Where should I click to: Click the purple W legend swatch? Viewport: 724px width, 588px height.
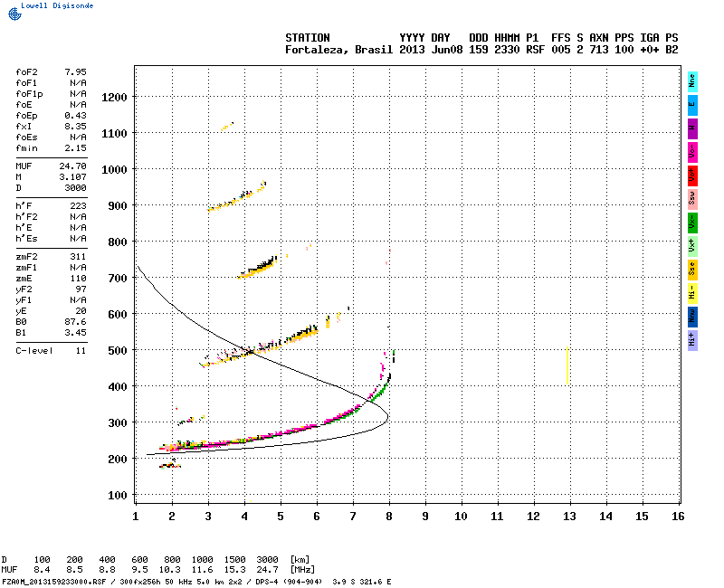click(x=692, y=128)
